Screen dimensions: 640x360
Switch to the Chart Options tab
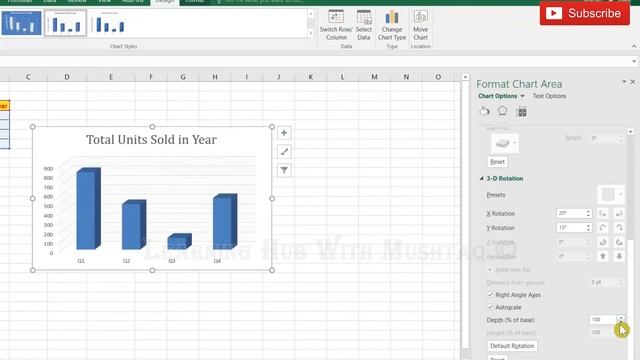[x=498, y=96]
